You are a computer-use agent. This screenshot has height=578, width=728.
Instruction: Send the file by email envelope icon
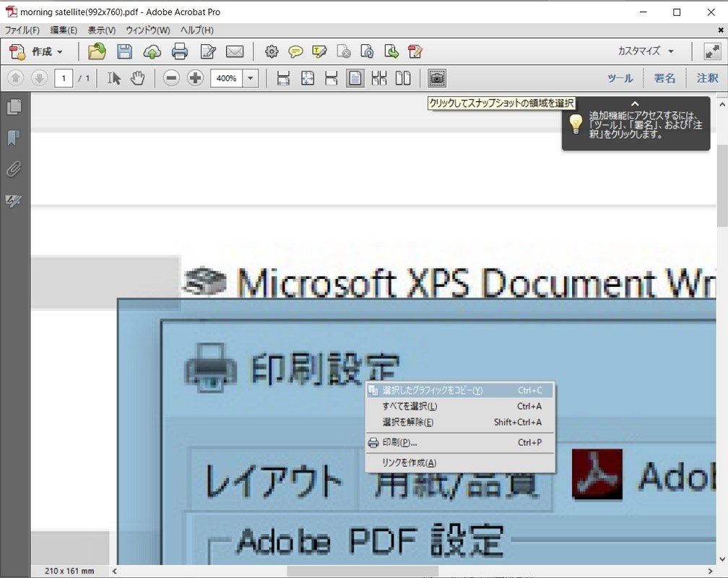click(235, 51)
